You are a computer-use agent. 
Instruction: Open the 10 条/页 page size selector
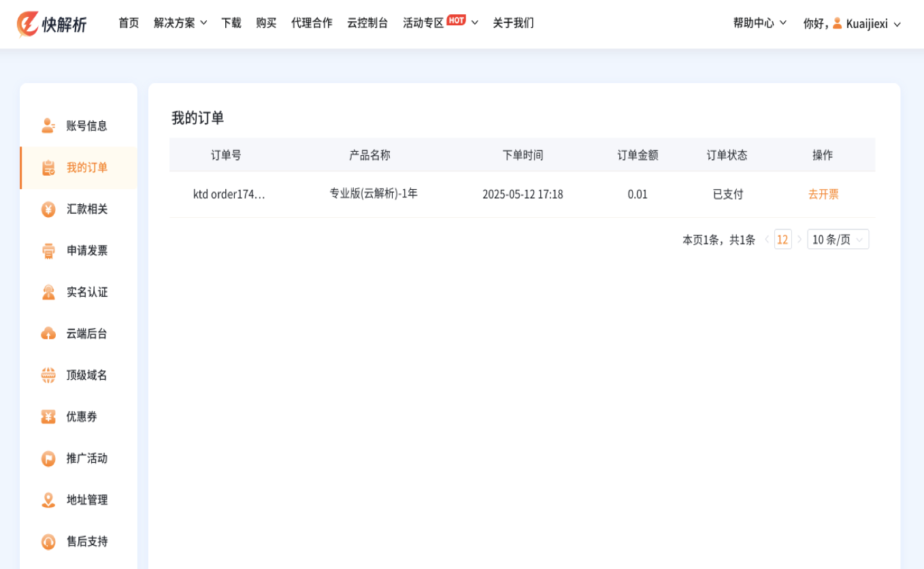coord(838,240)
